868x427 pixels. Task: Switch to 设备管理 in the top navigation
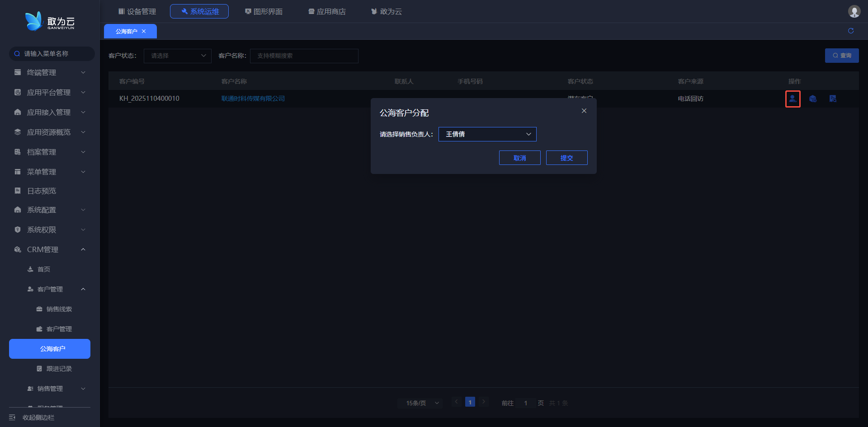[x=137, y=11]
